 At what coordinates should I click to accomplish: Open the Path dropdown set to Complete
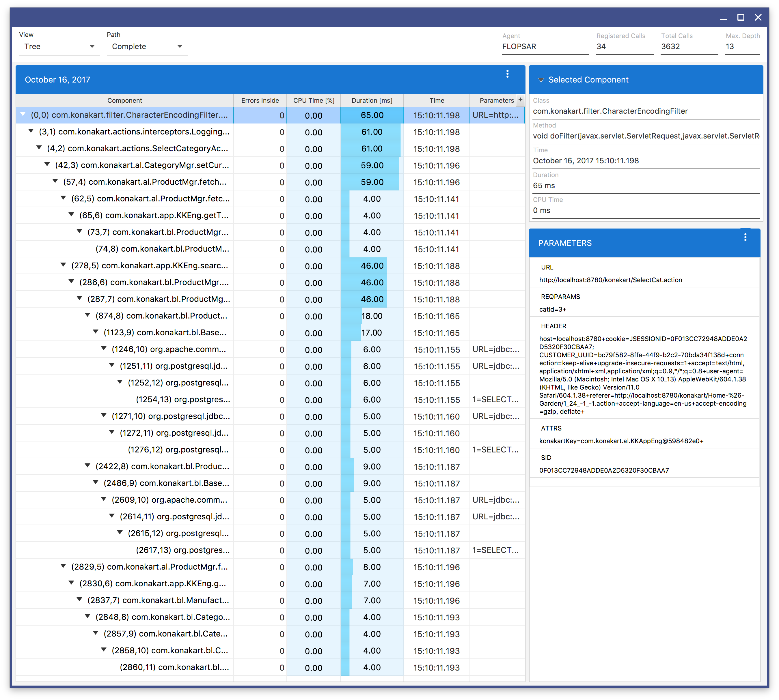tap(147, 46)
